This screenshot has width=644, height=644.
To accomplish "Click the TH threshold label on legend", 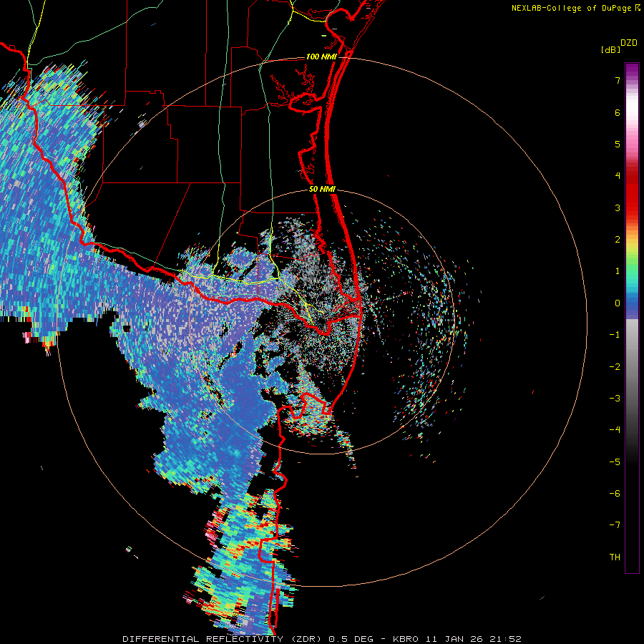I will click(x=615, y=557).
